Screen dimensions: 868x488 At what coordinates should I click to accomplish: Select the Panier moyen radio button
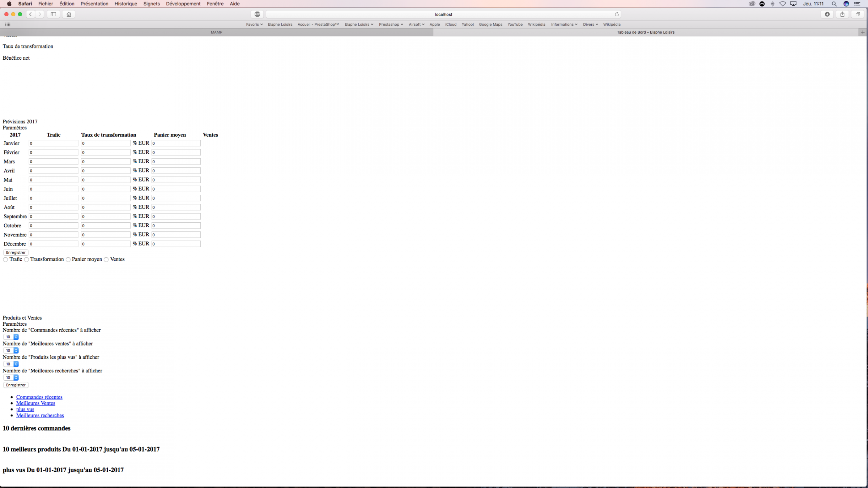click(68, 260)
